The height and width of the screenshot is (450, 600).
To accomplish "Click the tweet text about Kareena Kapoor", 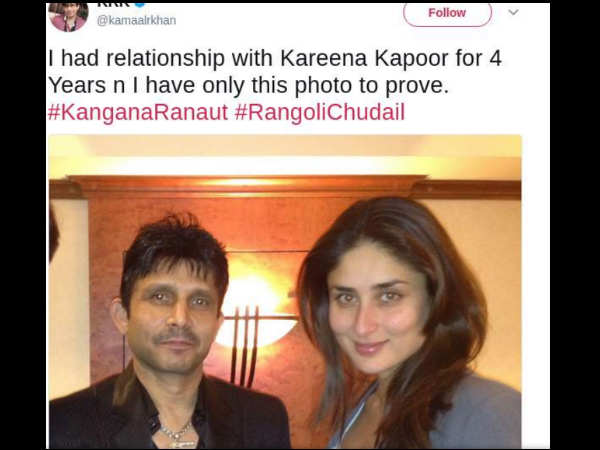I will click(x=275, y=71).
